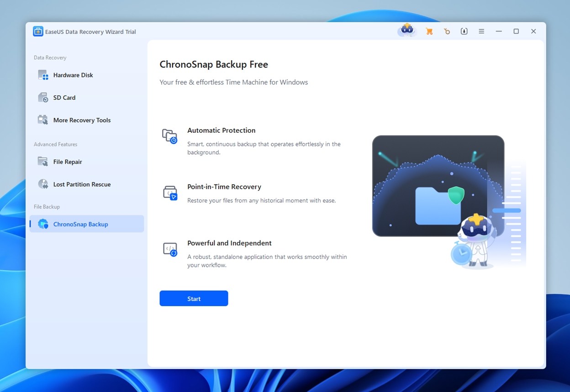Image resolution: width=570 pixels, height=392 pixels.
Task: Click the Point-in-Time Recovery feature icon
Action: (170, 193)
